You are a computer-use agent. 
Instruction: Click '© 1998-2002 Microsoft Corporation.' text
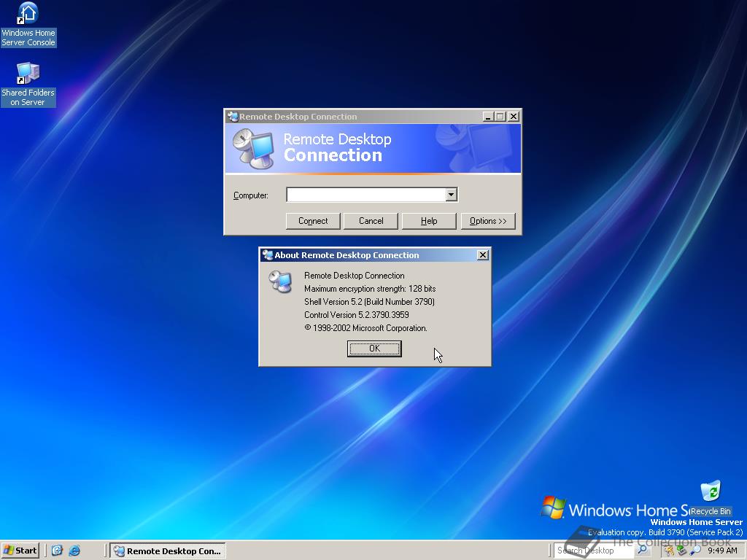[366, 328]
